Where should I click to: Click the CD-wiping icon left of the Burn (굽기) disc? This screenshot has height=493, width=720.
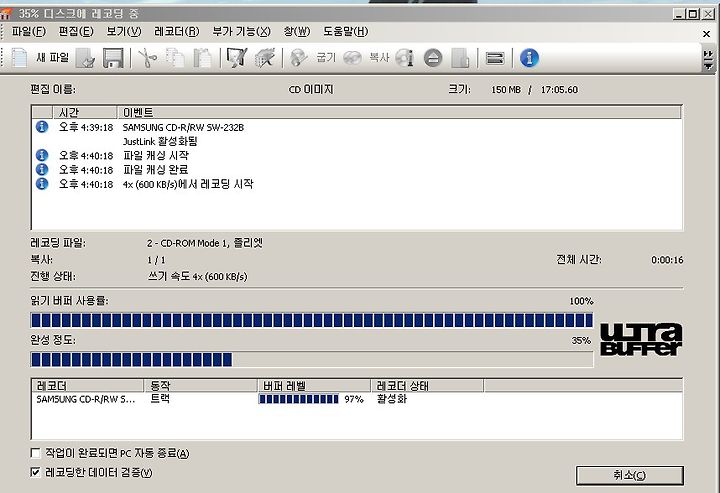[265, 58]
